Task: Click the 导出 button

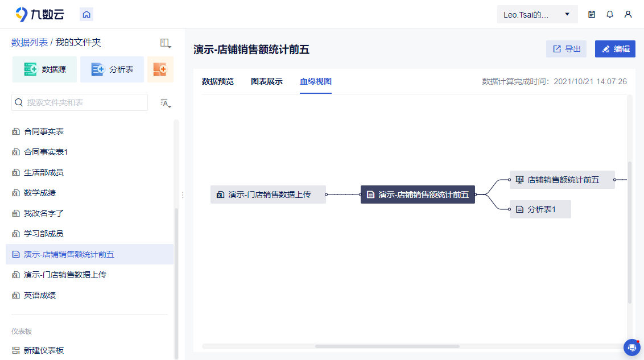Action: tap(566, 49)
